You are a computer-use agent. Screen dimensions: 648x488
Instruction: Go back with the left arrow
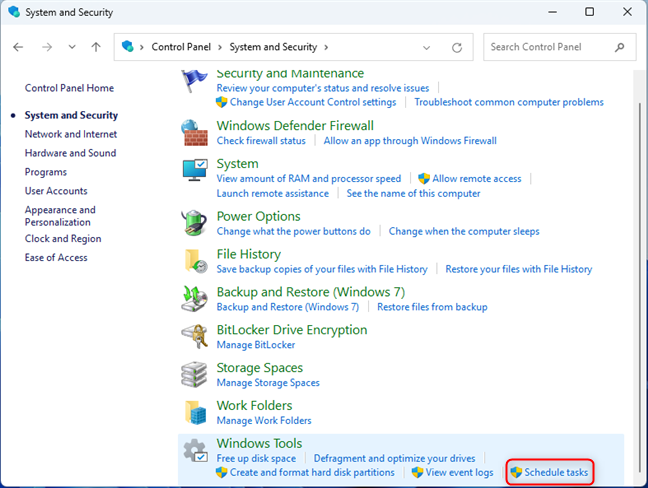tap(18, 47)
